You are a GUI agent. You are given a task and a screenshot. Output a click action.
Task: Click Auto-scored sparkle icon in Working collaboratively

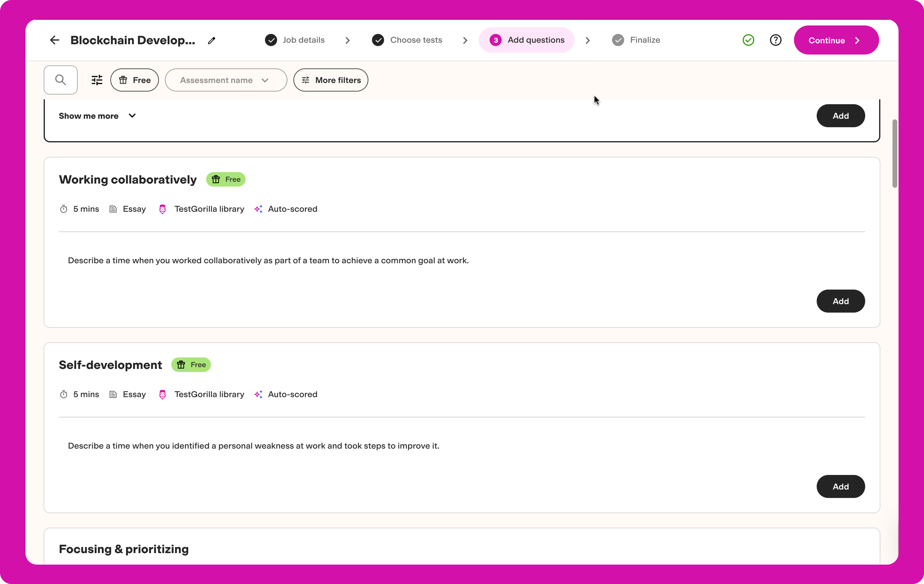point(258,209)
